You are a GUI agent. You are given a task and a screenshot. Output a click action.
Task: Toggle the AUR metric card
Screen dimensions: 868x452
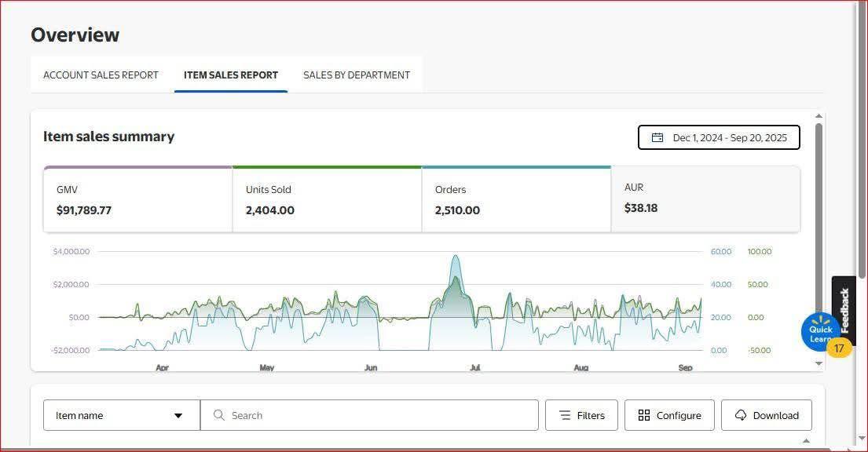coord(705,199)
